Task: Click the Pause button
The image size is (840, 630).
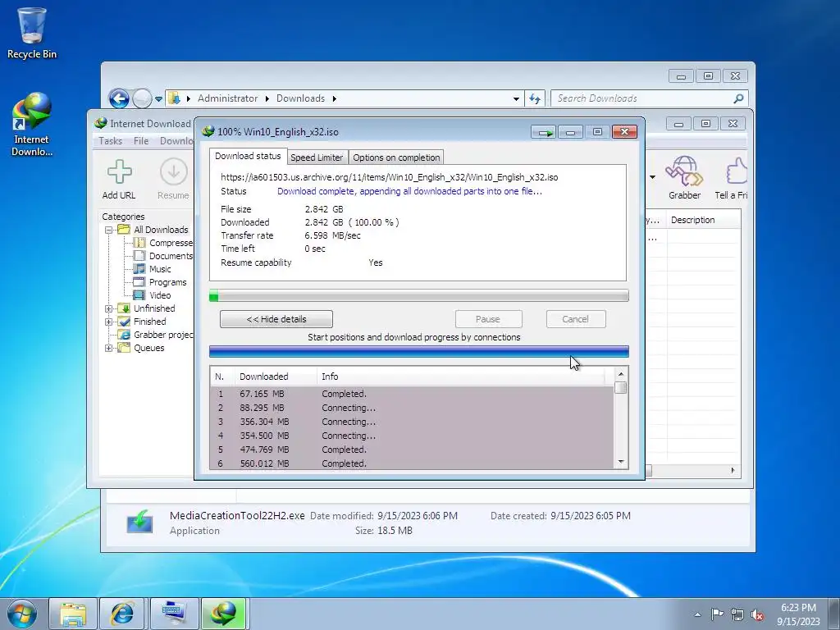Action: tap(488, 319)
